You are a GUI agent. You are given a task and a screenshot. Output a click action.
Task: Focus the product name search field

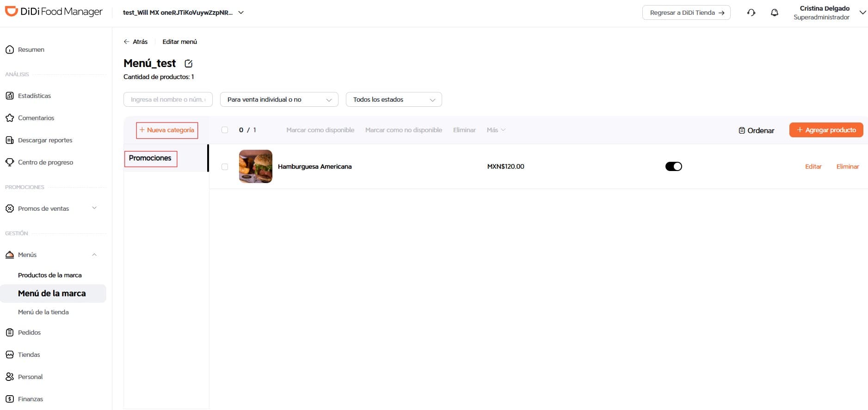pyautogui.click(x=168, y=99)
